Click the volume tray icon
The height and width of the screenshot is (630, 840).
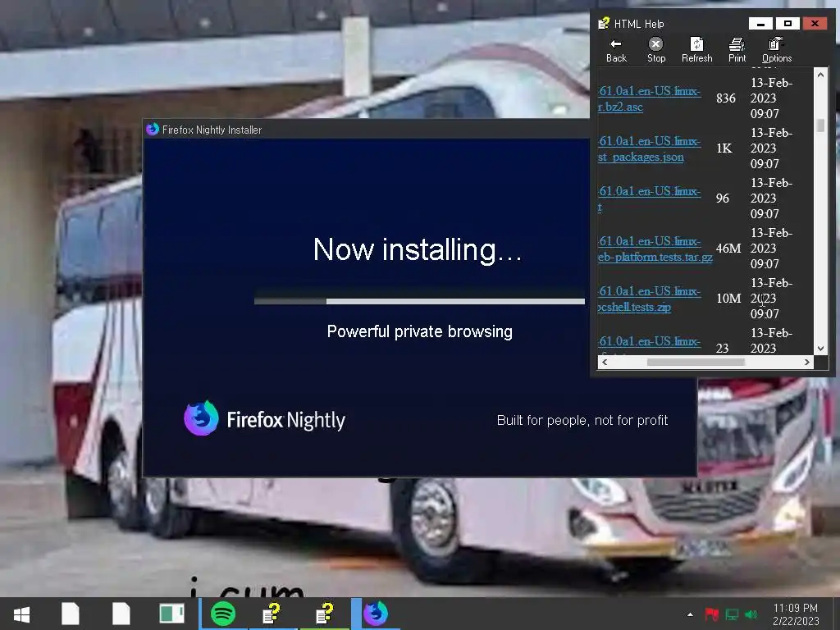point(751,614)
